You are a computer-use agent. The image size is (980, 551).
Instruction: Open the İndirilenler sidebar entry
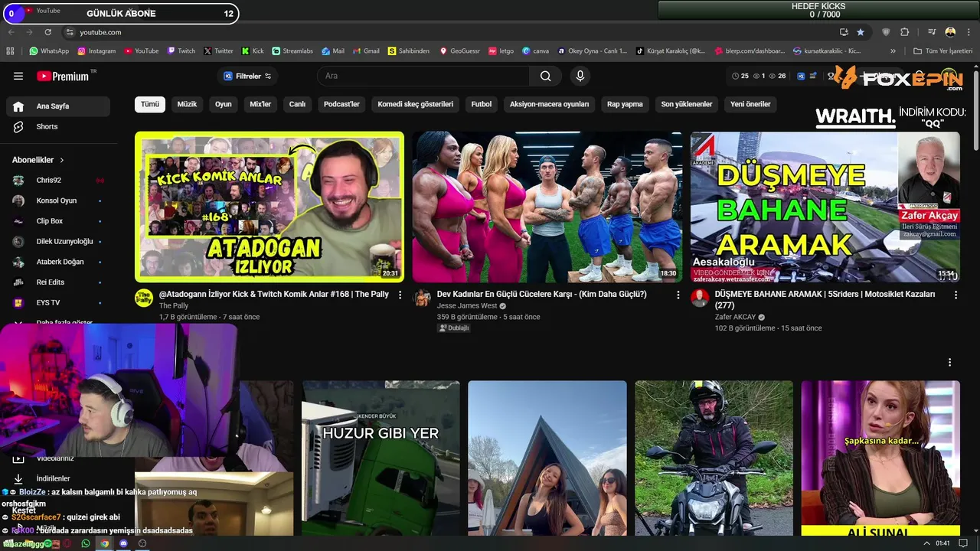(58, 478)
